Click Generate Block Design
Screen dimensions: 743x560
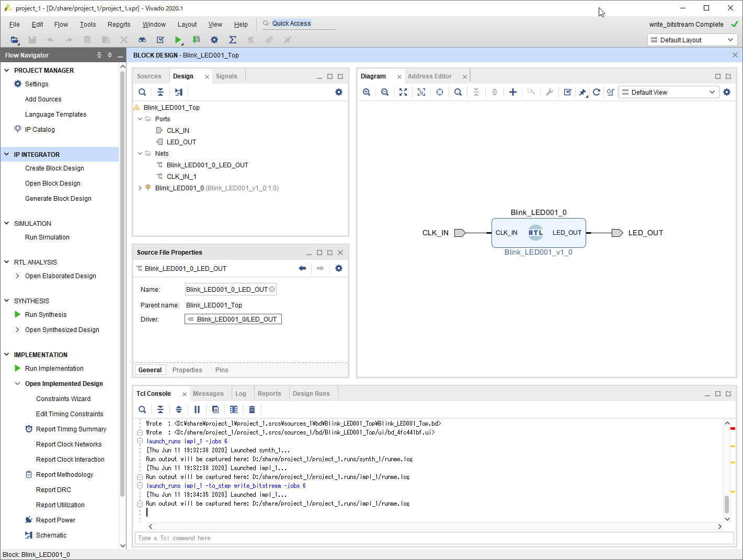point(58,199)
